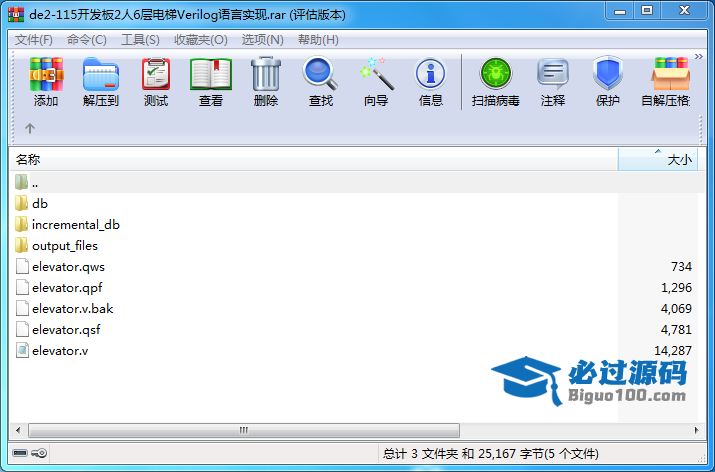715x472 pixels.
Task: Open the View (查看) book icon
Action: tap(211, 74)
